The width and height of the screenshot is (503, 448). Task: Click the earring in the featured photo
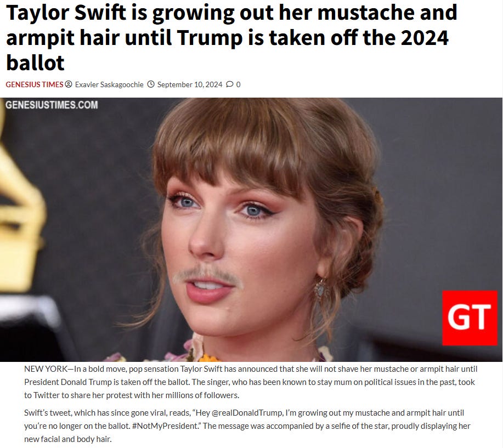point(321,288)
